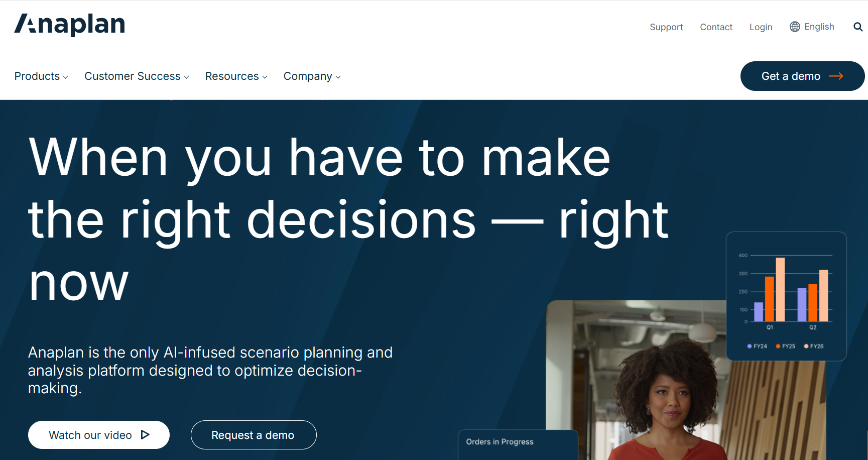Expand the Resources chevron
This screenshot has height=460, width=868.
(265, 77)
